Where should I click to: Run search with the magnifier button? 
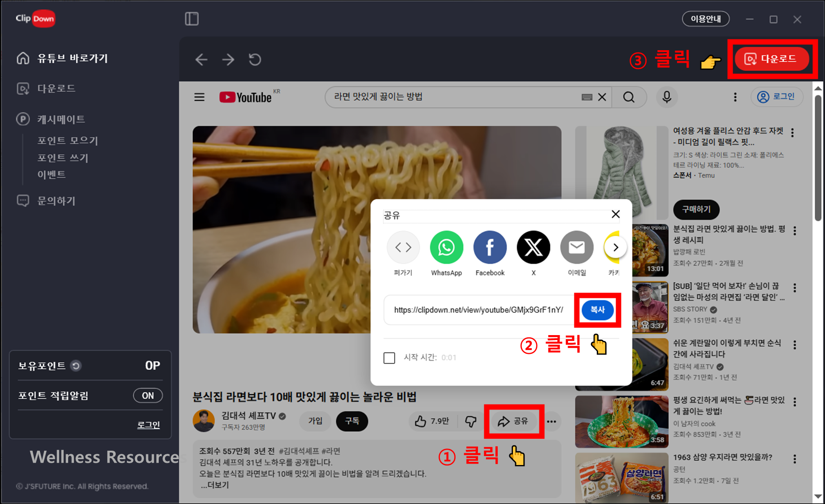click(x=629, y=97)
